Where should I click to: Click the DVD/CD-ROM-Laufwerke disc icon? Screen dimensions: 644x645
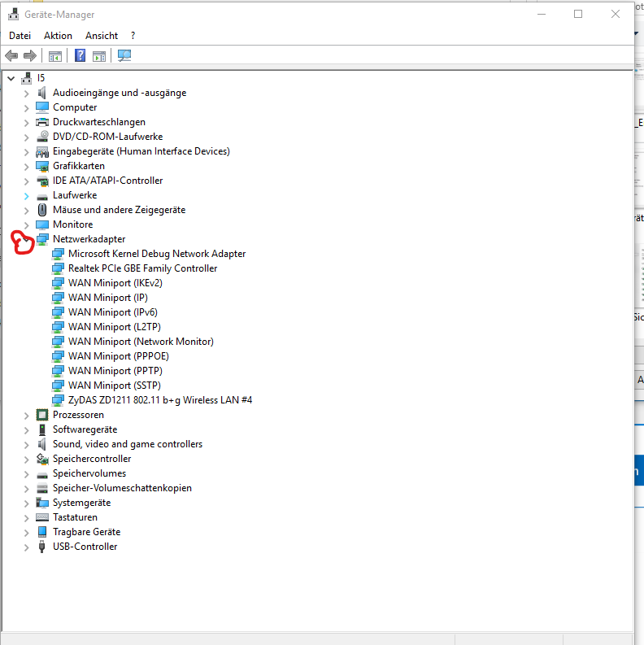pos(42,137)
